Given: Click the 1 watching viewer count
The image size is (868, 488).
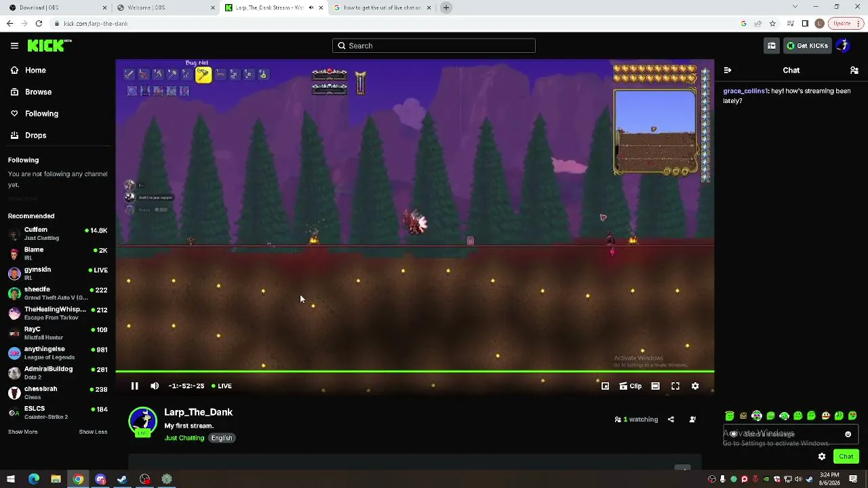Looking at the screenshot, I should [x=636, y=420].
